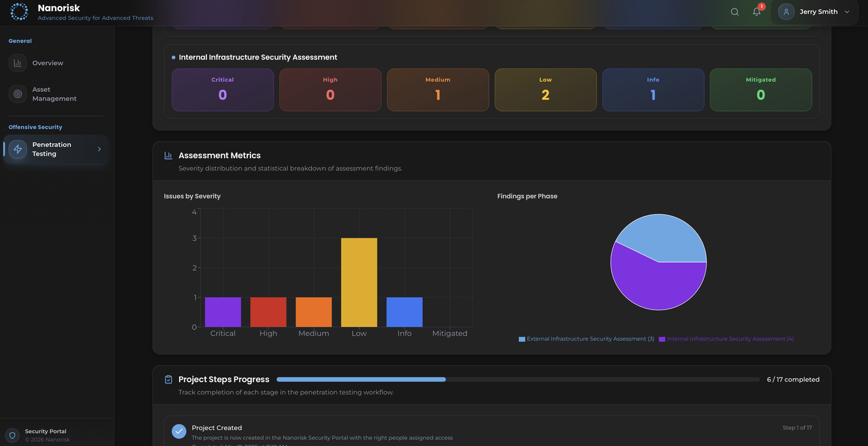
Task: Click the Nanorisk logo icon
Action: [19, 11]
